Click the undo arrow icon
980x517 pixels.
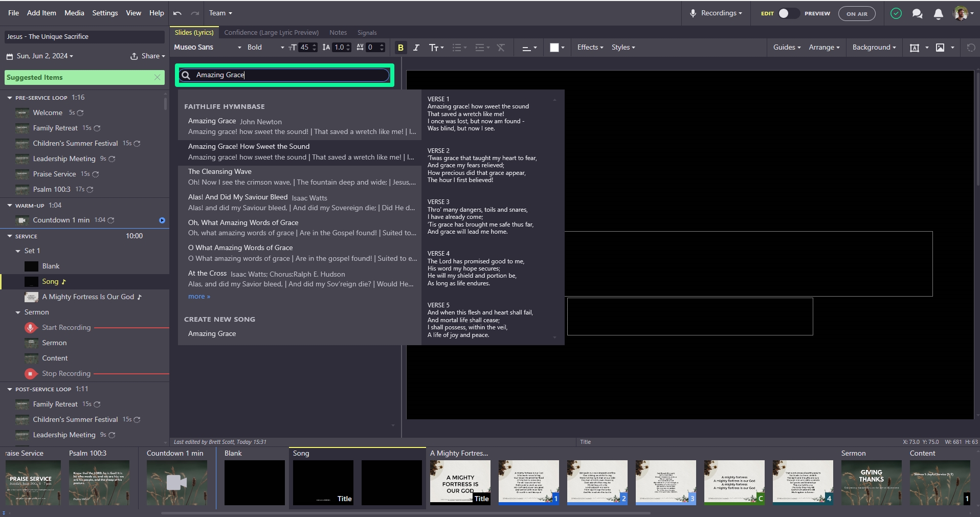(x=177, y=13)
